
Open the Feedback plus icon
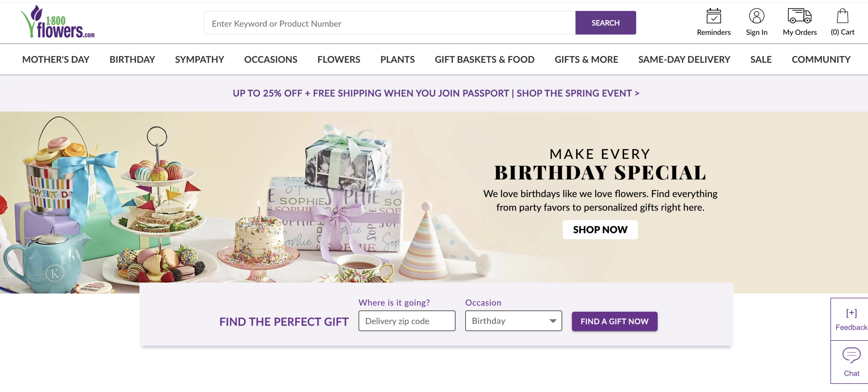[851, 313]
